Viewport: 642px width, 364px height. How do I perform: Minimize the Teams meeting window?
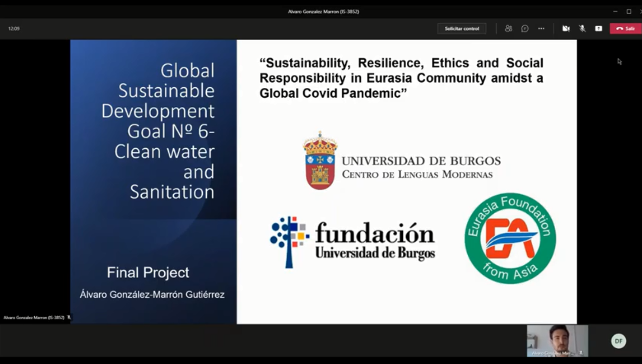[615, 11]
